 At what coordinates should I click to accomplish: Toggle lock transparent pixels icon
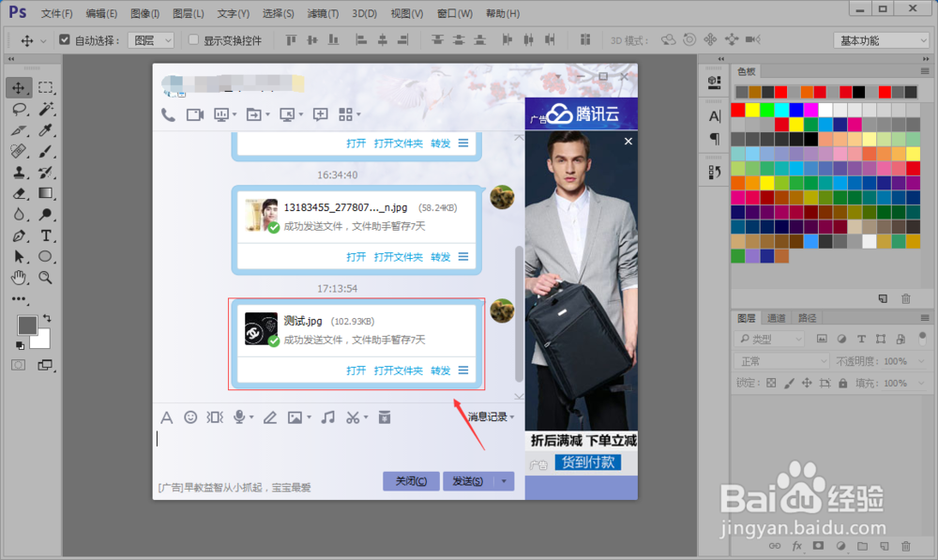click(771, 384)
